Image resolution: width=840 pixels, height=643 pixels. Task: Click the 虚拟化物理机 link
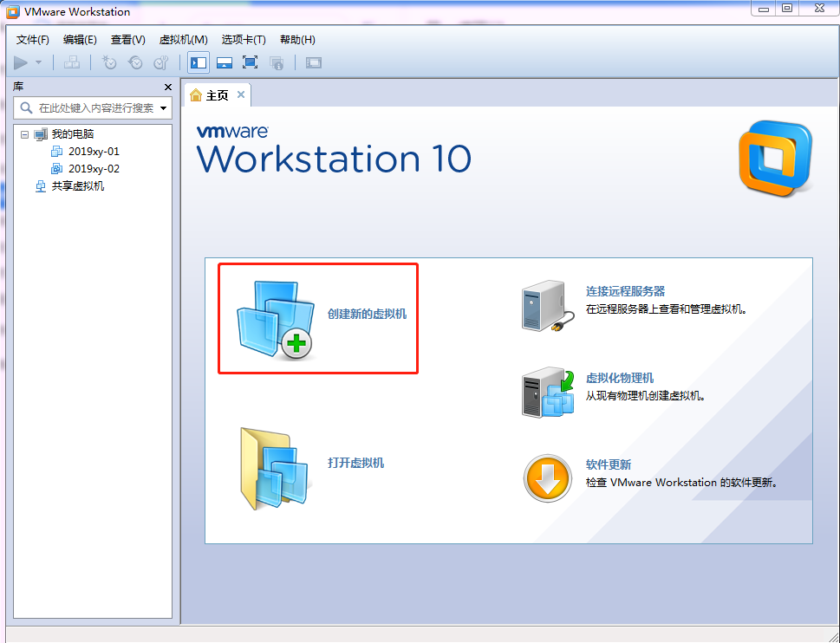coord(620,379)
